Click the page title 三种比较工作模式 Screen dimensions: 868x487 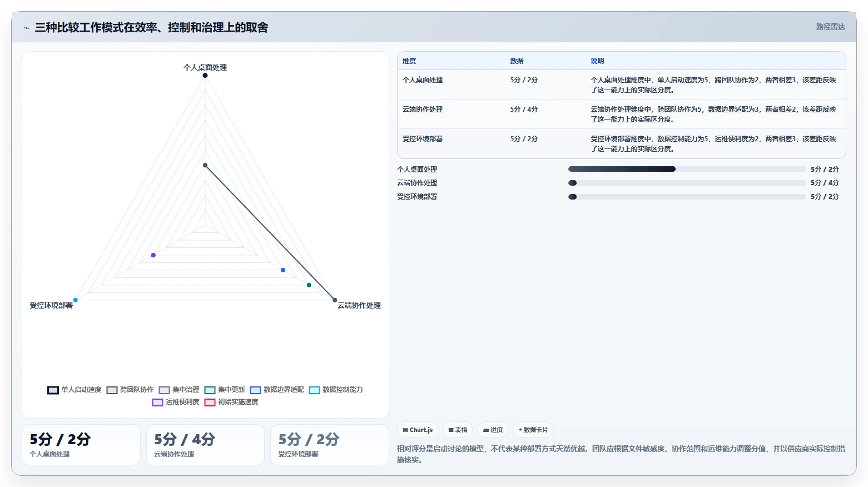[151, 28]
